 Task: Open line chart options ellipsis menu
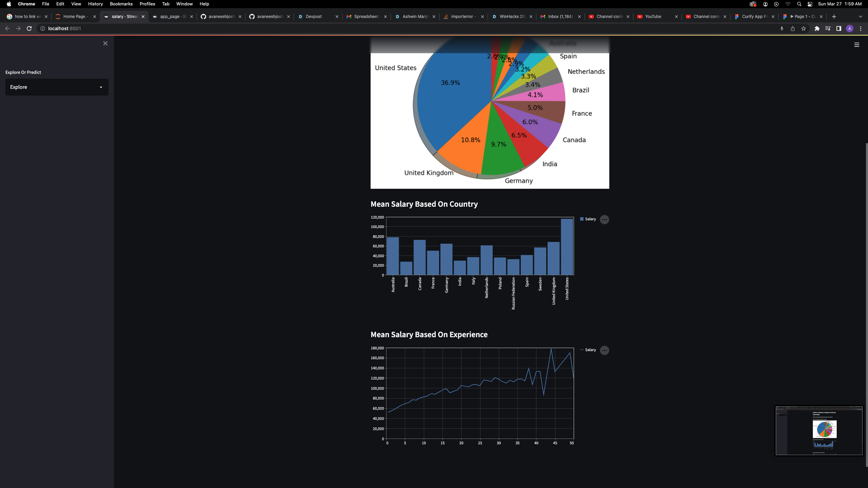pyautogui.click(x=604, y=350)
